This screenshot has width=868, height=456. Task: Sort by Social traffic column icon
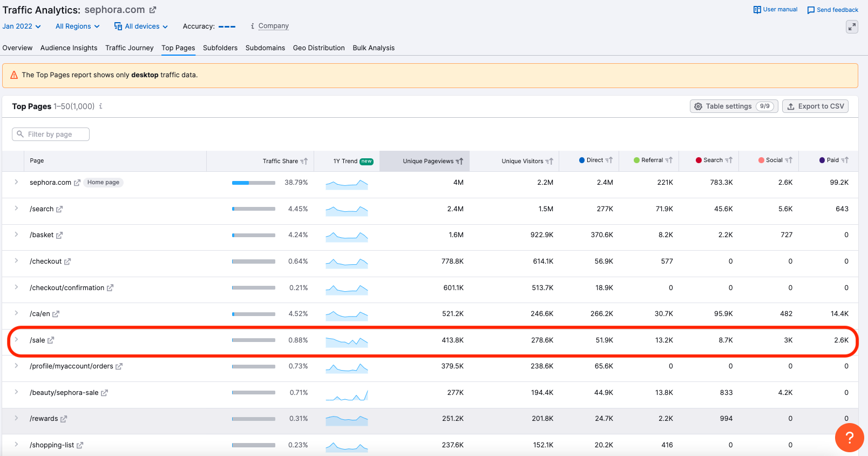(x=789, y=160)
